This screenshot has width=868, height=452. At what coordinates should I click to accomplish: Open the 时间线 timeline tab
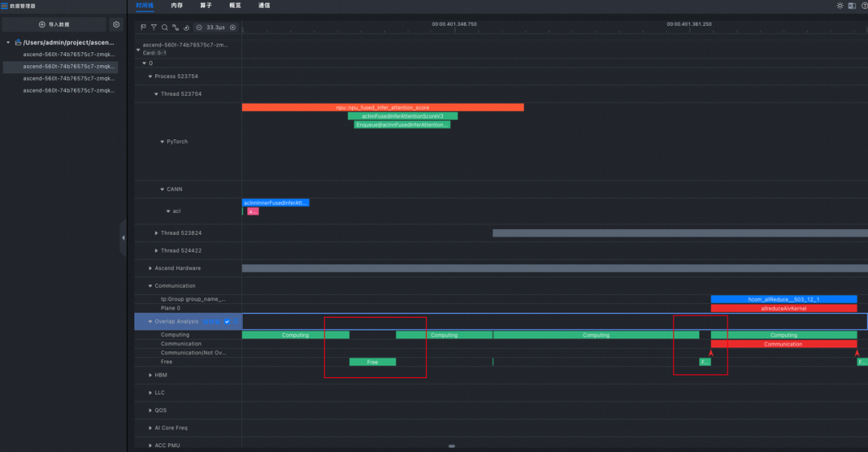point(145,6)
